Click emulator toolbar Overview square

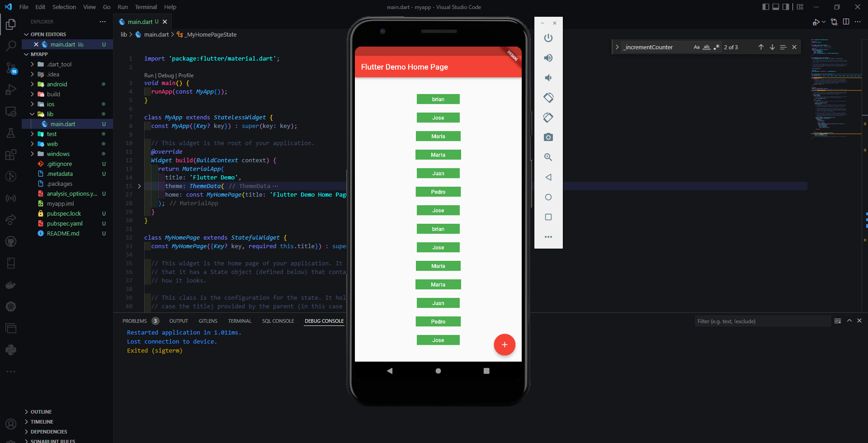tap(548, 217)
